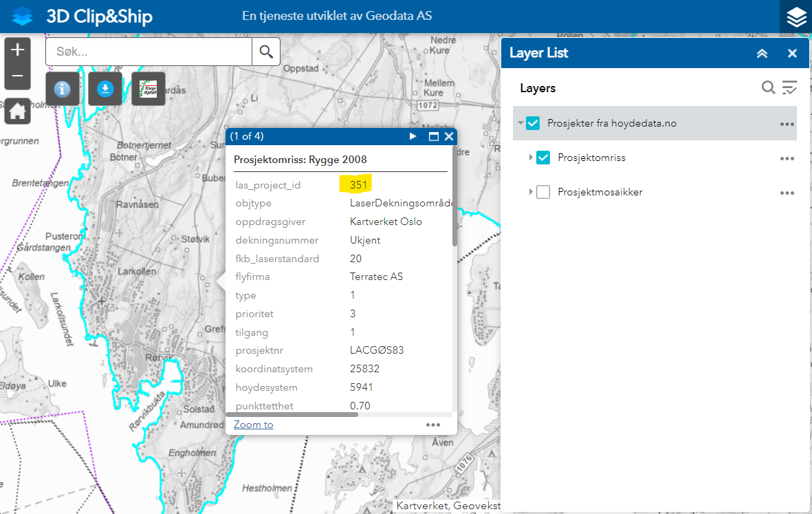Click the Prosjektomriss layer name
812x514 pixels.
pos(591,158)
